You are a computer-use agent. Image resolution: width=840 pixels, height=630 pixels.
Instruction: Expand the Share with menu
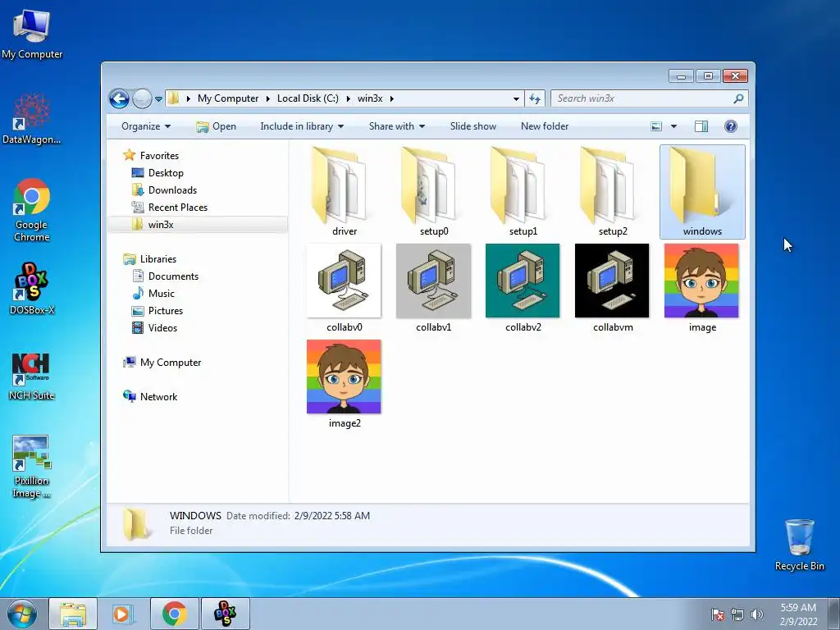[x=396, y=126]
